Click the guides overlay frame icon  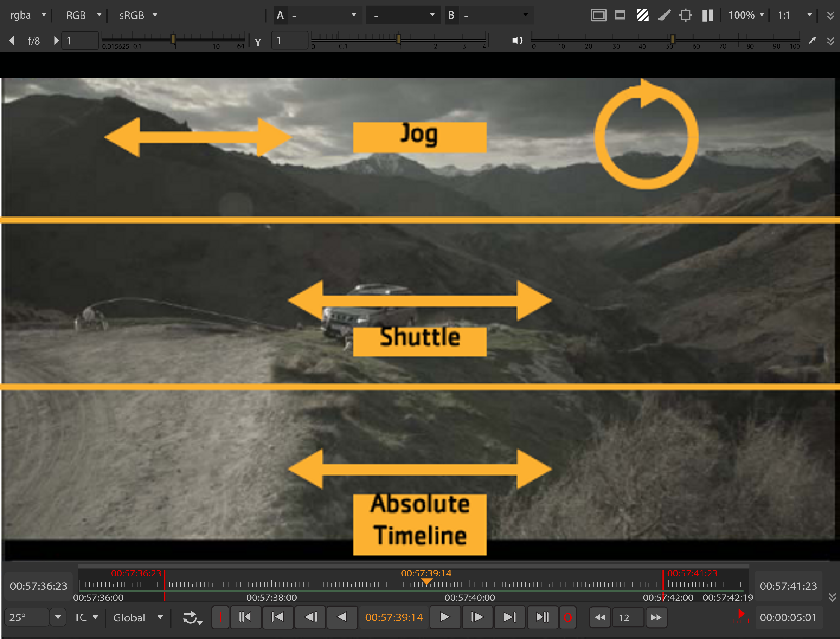598,15
